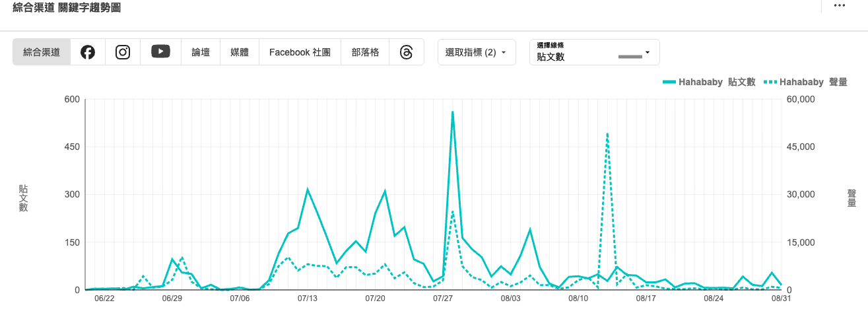This screenshot has width=868, height=315.
Task: Select the Facebook channel icon
Action: (87, 52)
